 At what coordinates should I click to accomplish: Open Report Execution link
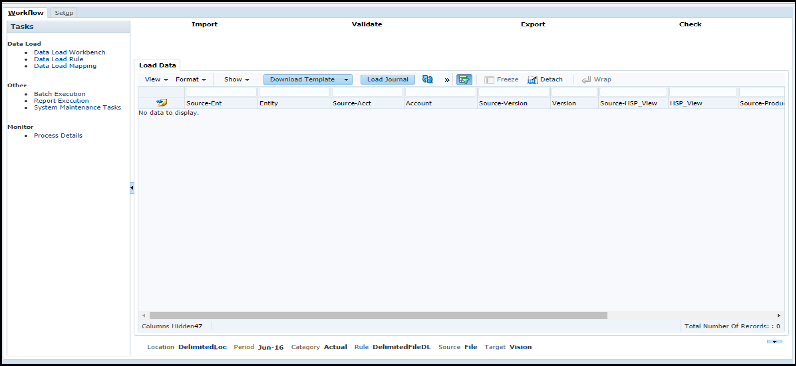coord(61,101)
